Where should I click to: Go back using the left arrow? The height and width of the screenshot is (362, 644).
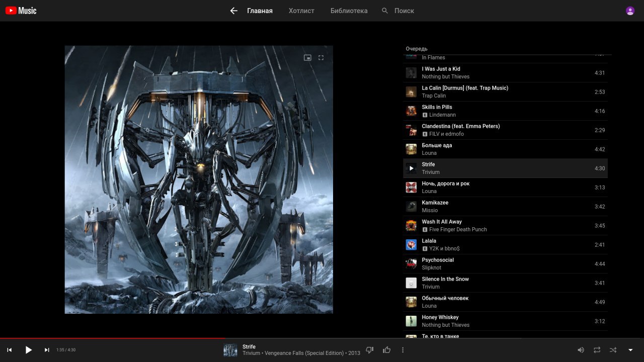click(233, 11)
